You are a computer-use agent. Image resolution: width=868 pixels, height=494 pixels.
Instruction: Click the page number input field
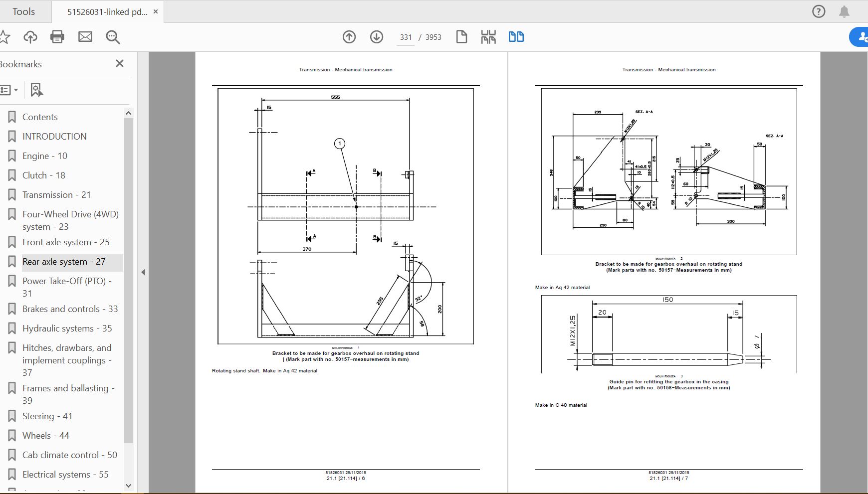tap(406, 37)
